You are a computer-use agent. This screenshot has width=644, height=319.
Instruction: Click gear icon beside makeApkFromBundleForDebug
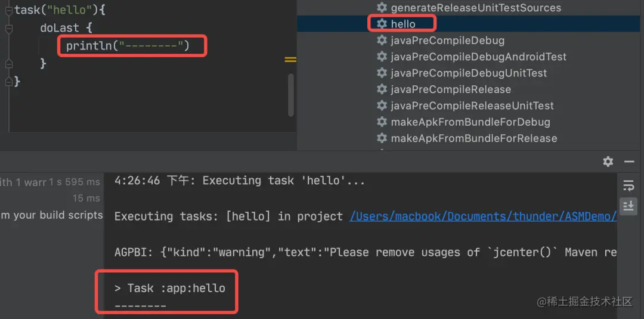(x=382, y=122)
